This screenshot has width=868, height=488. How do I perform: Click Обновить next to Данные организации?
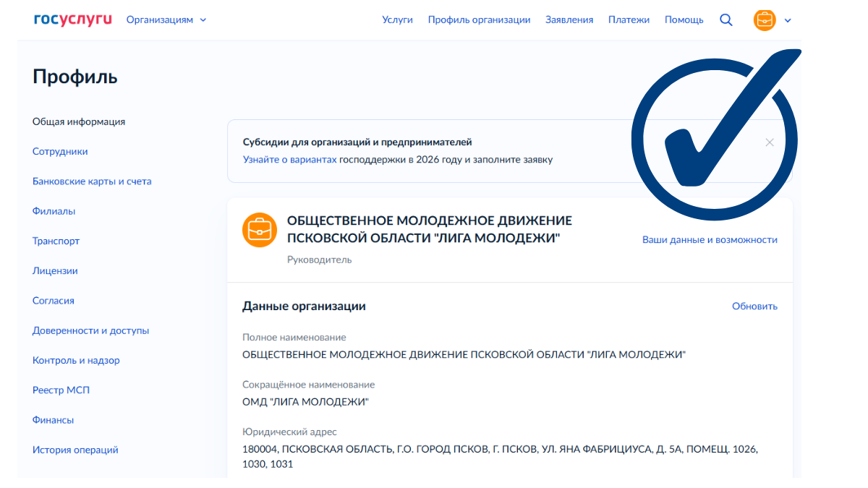coord(754,306)
